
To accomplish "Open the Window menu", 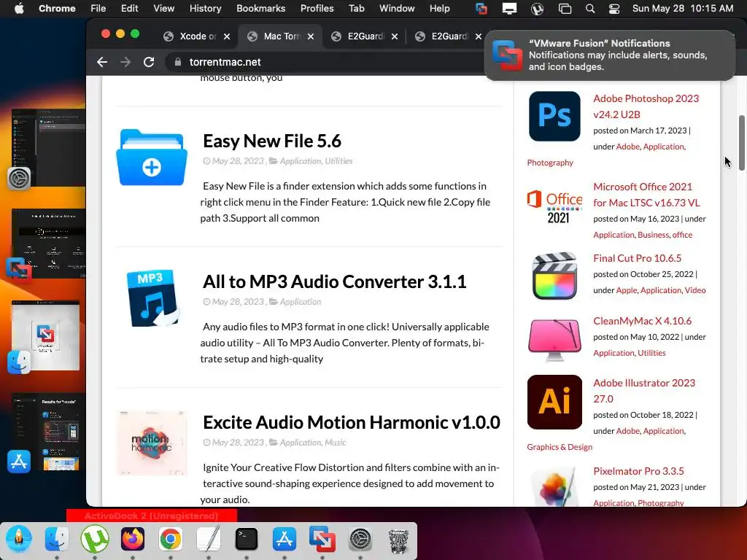I will (x=397, y=8).
